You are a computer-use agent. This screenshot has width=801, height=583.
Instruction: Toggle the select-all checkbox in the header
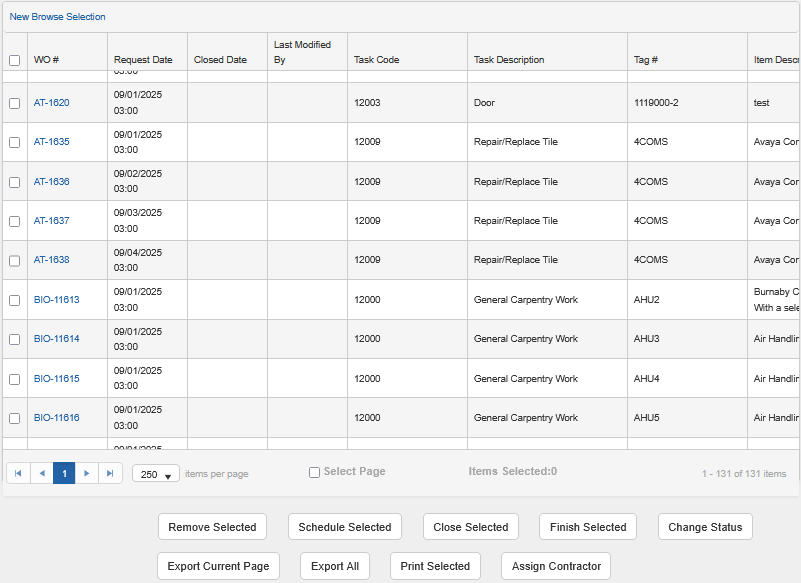(14, 60)
